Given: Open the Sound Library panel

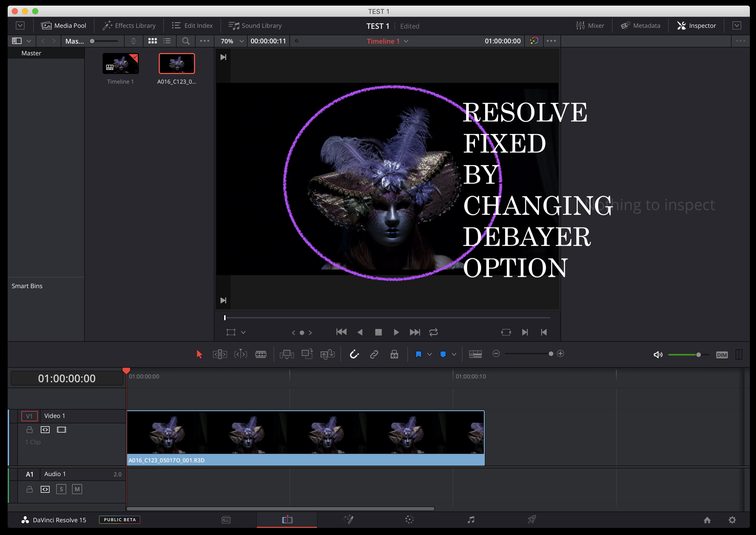Looking at the screenshot, I should pos(255,26).
